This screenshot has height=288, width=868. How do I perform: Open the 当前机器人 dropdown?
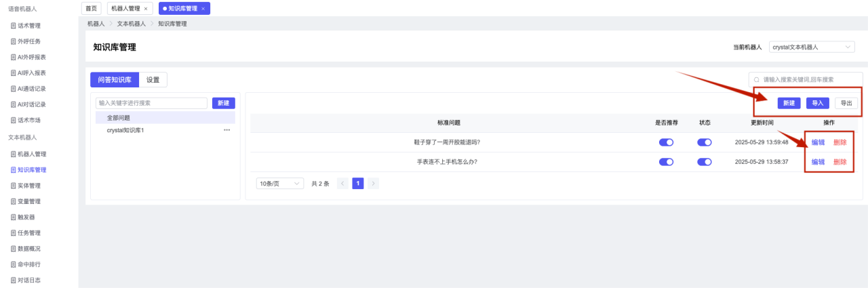812,47
